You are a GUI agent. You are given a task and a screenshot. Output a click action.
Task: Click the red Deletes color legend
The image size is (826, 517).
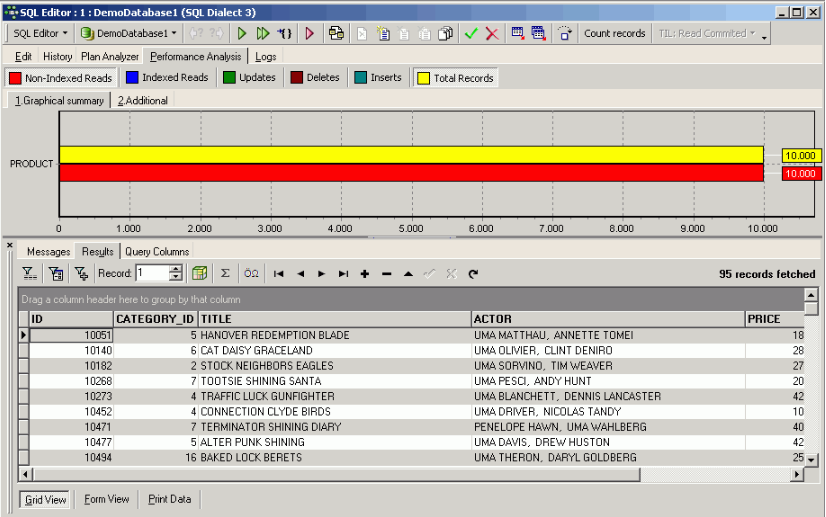(315, 78)
